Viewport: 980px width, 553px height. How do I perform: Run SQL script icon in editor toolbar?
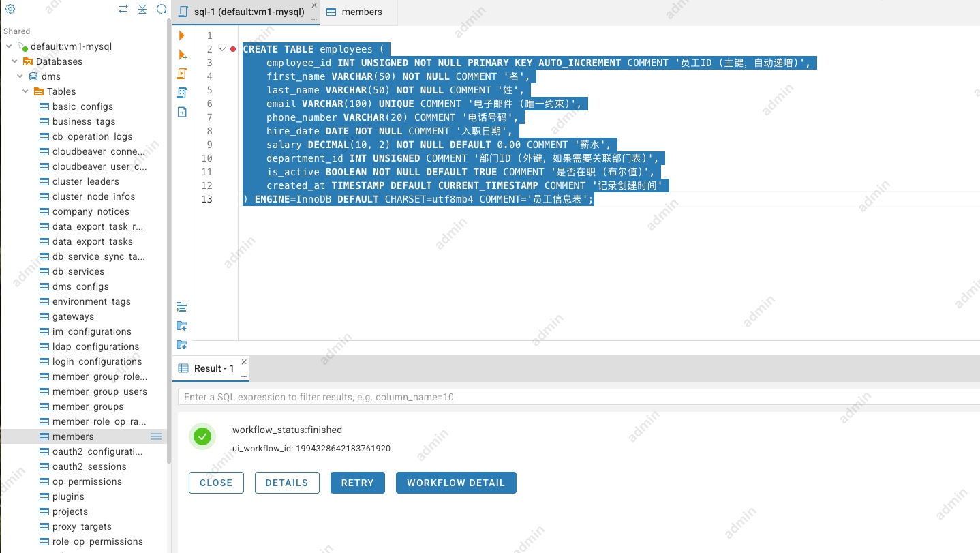click(x=182, y=74)
